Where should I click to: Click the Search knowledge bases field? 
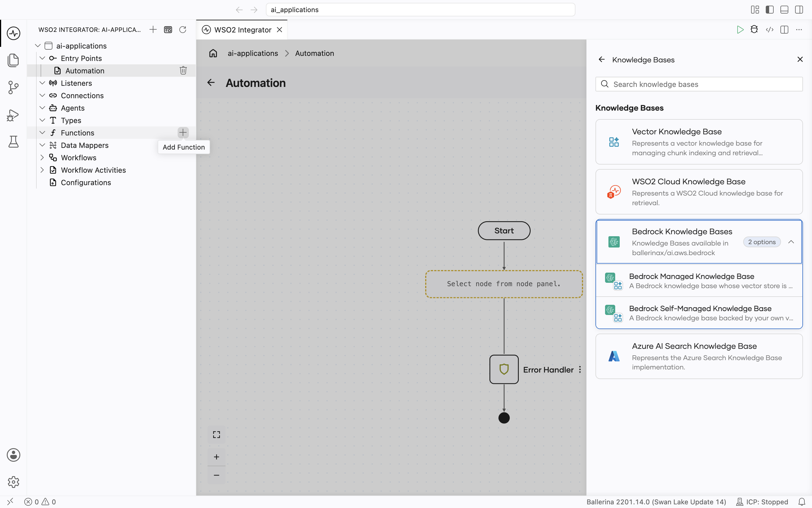[x=699, y=84]
